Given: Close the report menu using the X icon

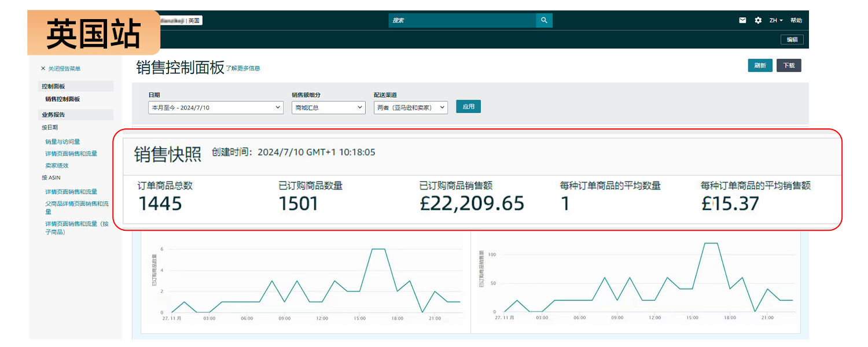Looking at the screenshot, I should (x=42, y=68).
